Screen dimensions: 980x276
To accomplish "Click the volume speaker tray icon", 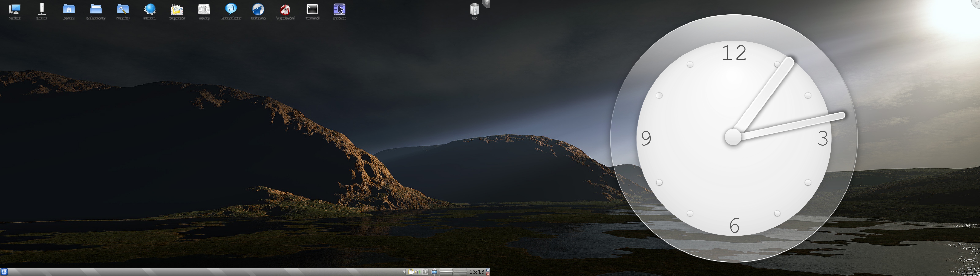I will click(418, 272).
